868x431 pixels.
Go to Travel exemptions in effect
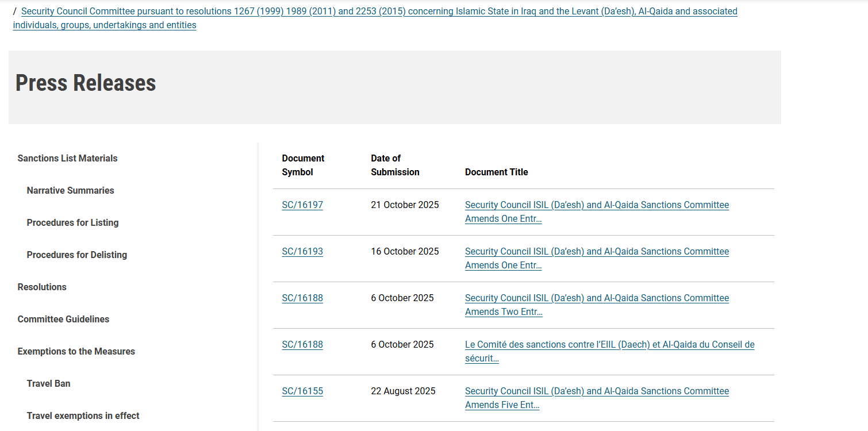(83, 416)
